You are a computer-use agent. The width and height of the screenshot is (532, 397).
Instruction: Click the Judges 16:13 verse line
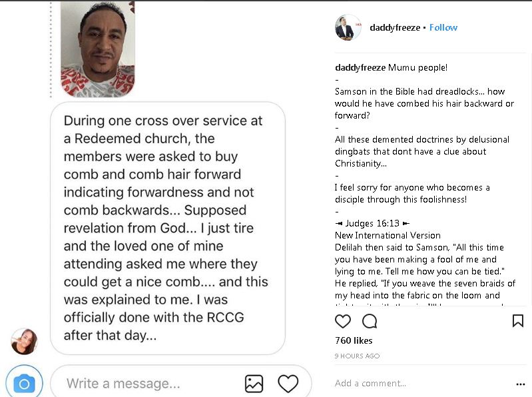(x=372, y=224)
